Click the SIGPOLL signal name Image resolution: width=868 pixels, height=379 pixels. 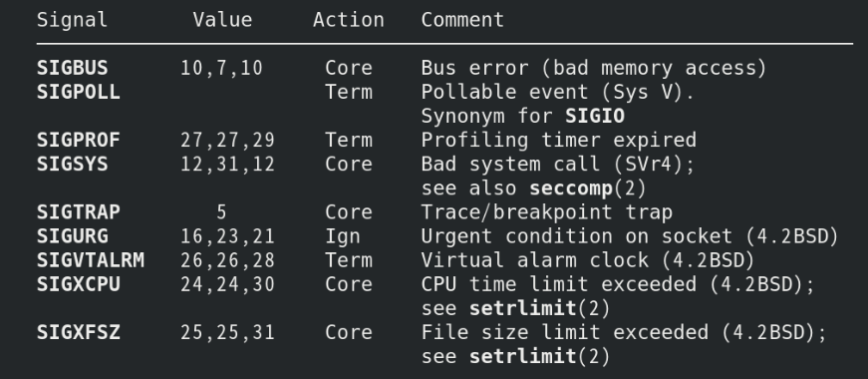tap(78, 92)
